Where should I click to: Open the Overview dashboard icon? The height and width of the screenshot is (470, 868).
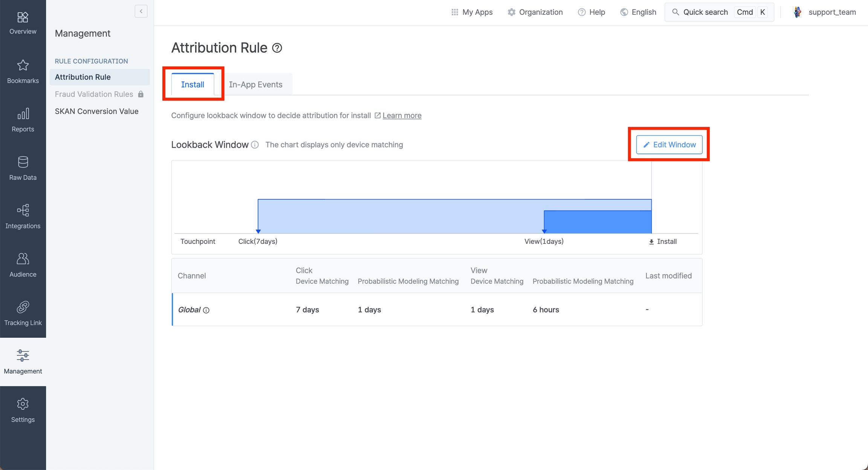pyautogui.click(x=23, y=18)
